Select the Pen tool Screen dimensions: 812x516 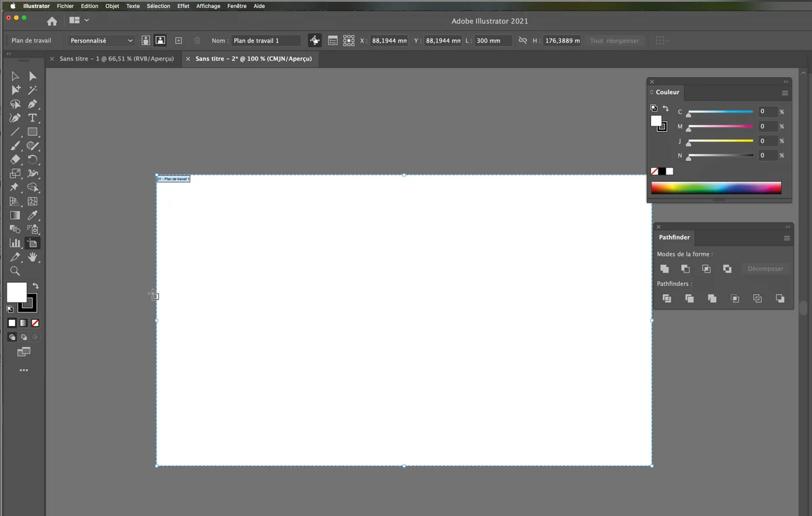[32, 104]
